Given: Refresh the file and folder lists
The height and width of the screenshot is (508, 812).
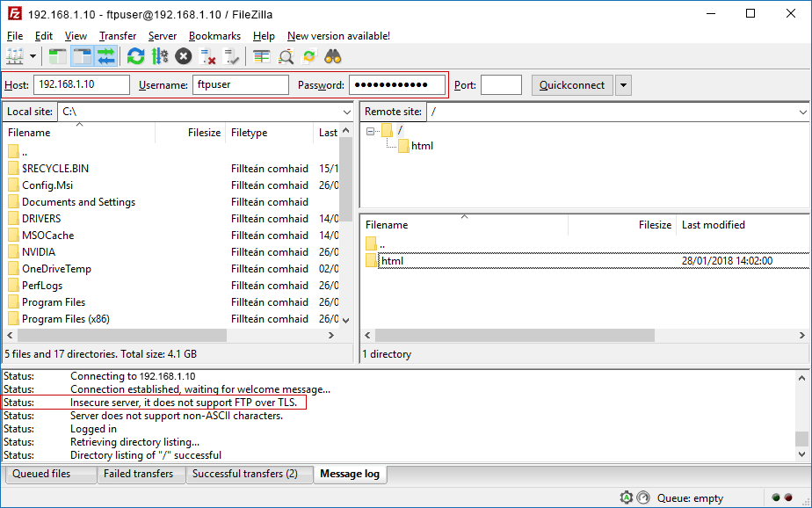Looking at the screenshot, I should point(135,55).
